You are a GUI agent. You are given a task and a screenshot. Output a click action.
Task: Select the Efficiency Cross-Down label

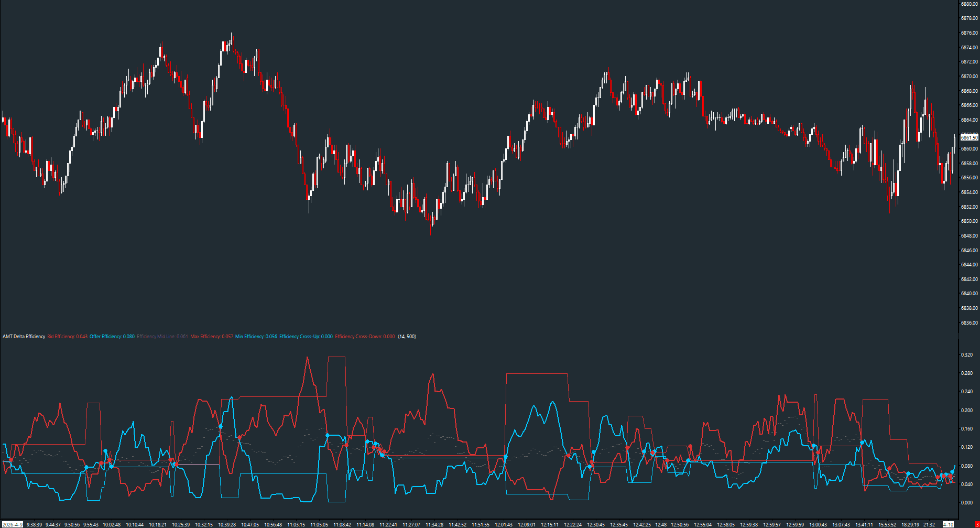pyautogui.click(x=365, y=337)
